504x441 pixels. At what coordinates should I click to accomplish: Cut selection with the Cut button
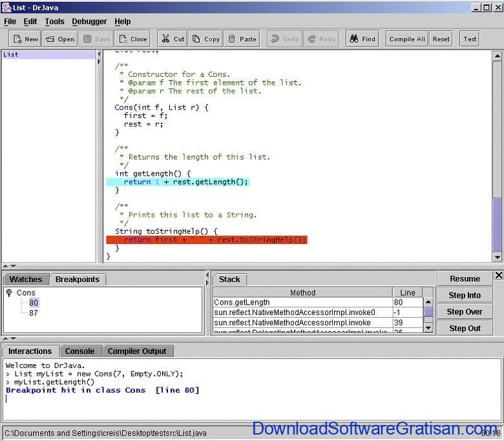(x=173, y=39)
